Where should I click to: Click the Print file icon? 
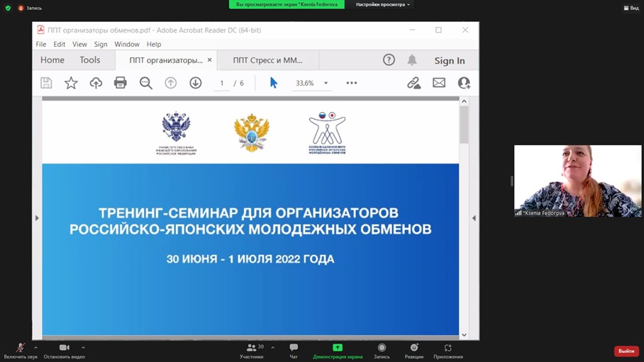pyautogui.click(x=121, y=83)
